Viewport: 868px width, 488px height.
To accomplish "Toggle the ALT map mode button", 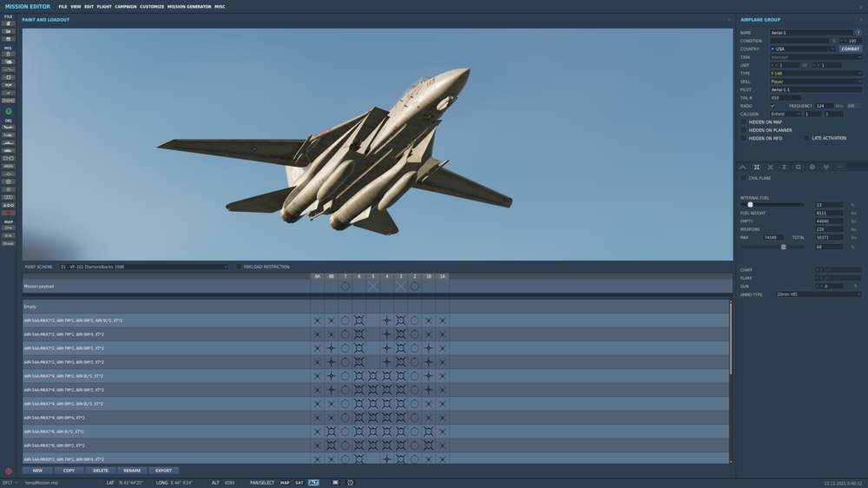I will (x=313, y=483).
